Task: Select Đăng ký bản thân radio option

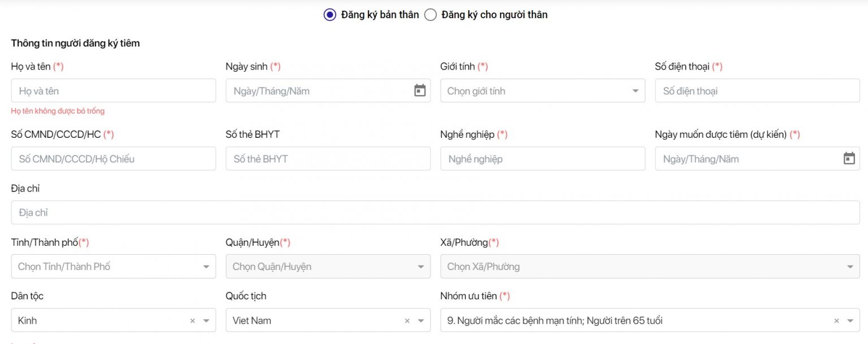Action: pos(330,15)
